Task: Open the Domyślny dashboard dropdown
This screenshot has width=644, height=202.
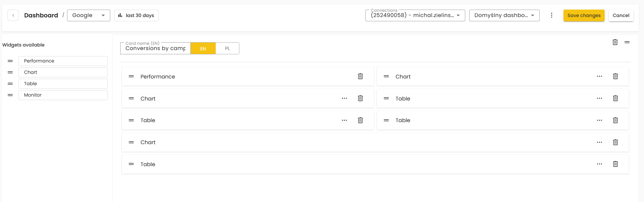Action: tap(504, 15)
